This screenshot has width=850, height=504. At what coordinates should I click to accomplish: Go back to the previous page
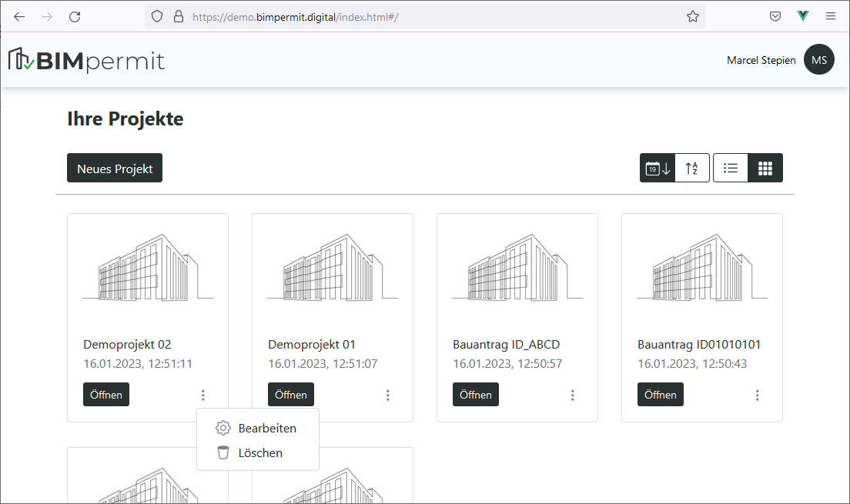click(x=19, y=17)
